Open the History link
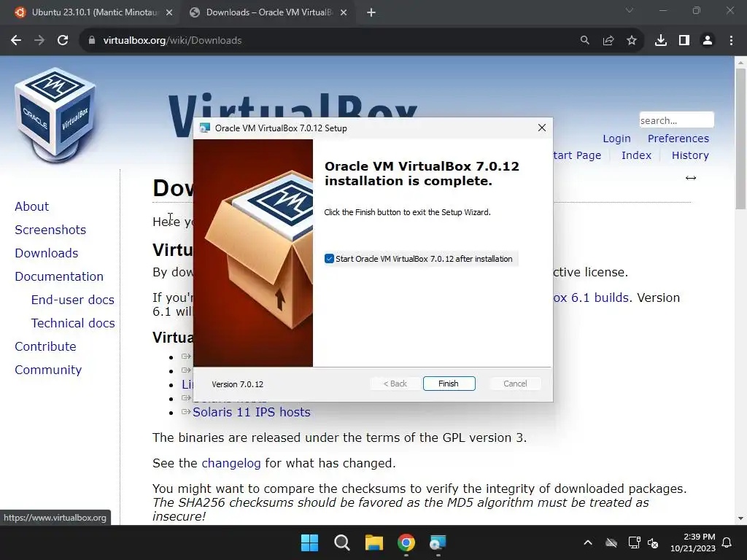Screen dimensions: 747x560 [690, 155]
